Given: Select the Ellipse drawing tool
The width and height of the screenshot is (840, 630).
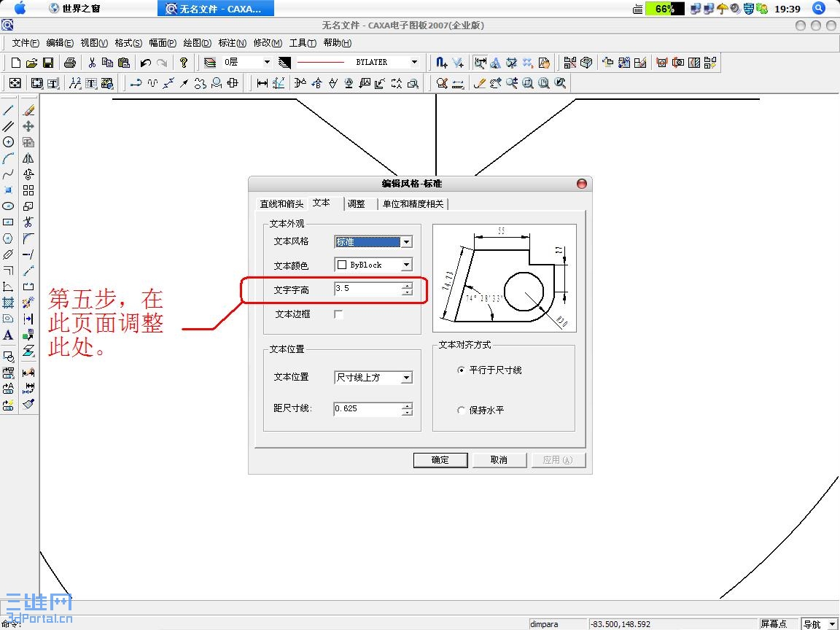Looking at the screenshot, I should point(8,206).
